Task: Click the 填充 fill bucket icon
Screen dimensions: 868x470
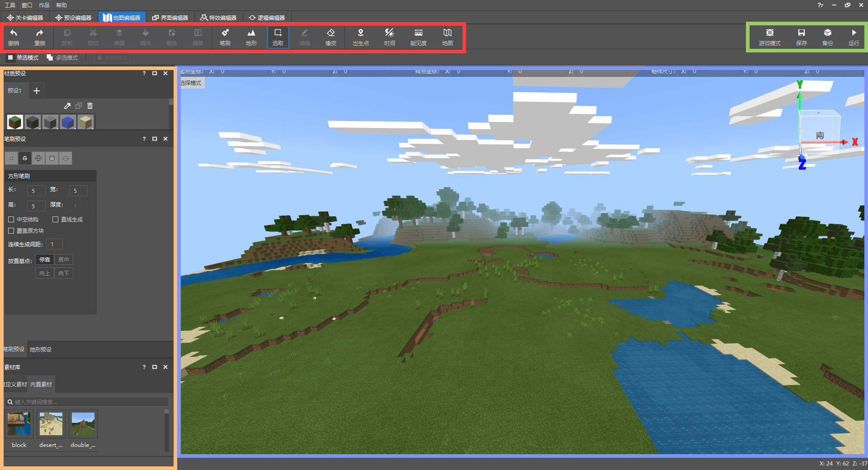Action: pos(146,33)
